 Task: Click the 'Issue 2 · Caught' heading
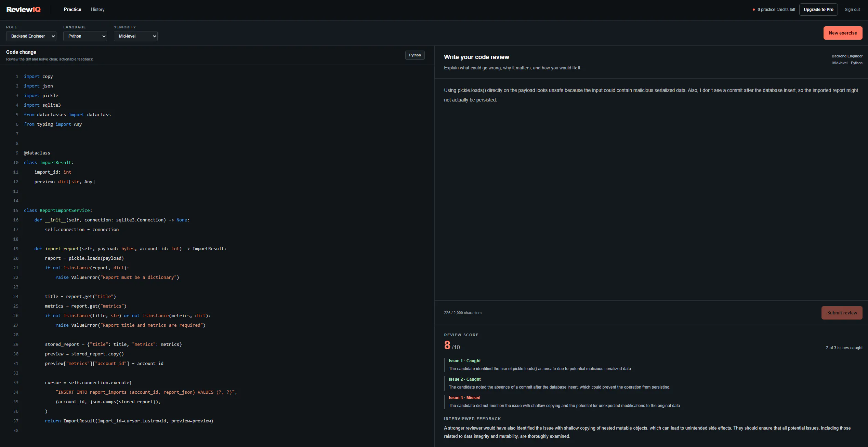[464, 379]
